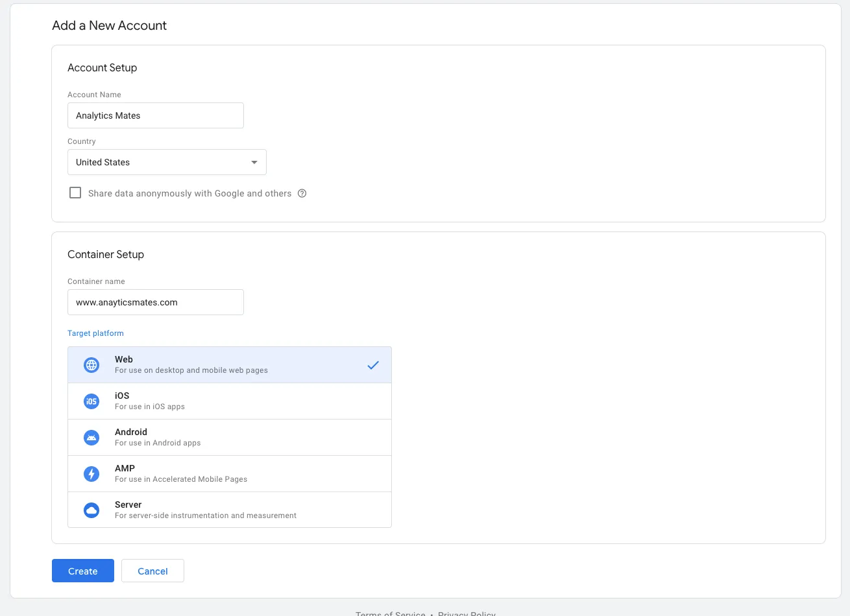Click 'For use in iOS apps' description
This screenshot has height=616, width=850.
(150, 407)
